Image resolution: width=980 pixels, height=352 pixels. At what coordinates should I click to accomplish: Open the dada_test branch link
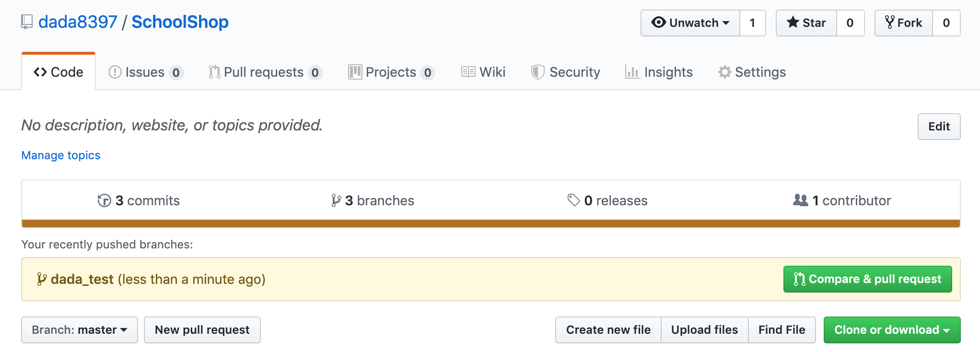(82, 279)
